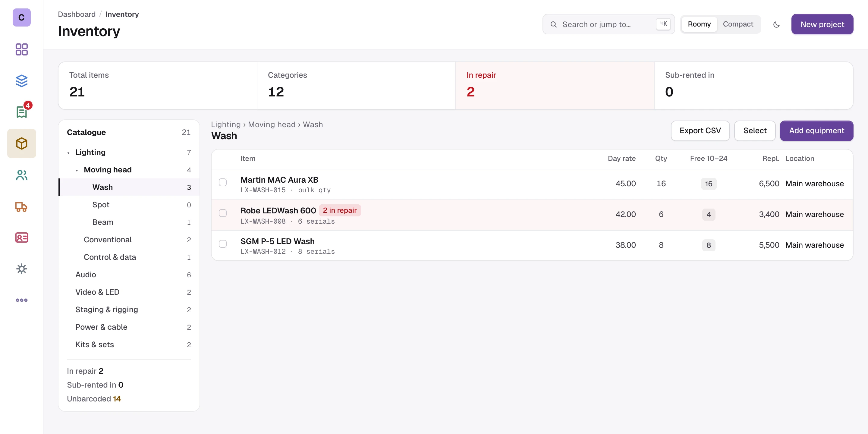Viewport: 868px width, 434px height.
Task: Select the inventory box icon in sidebar
Action: (22, 143)
